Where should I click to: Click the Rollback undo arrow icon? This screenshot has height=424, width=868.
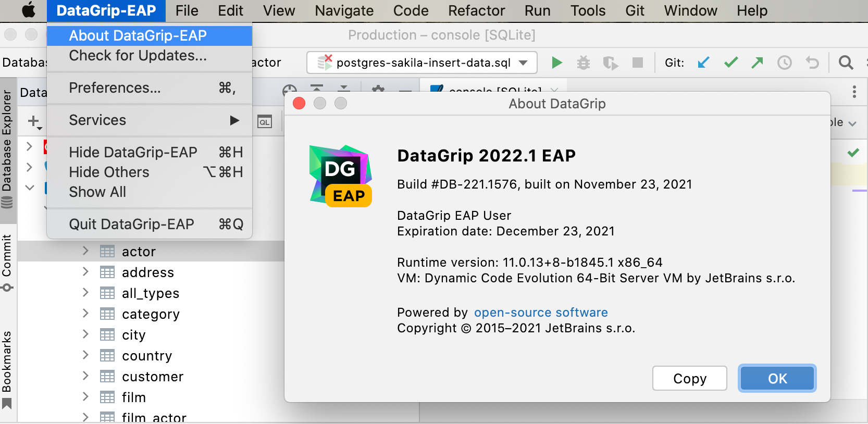click(x=812, y=63)
